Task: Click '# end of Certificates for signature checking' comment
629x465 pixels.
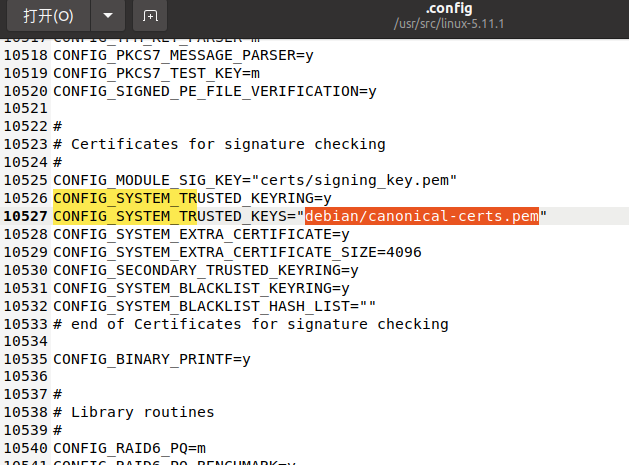Action: coord(251,324)
